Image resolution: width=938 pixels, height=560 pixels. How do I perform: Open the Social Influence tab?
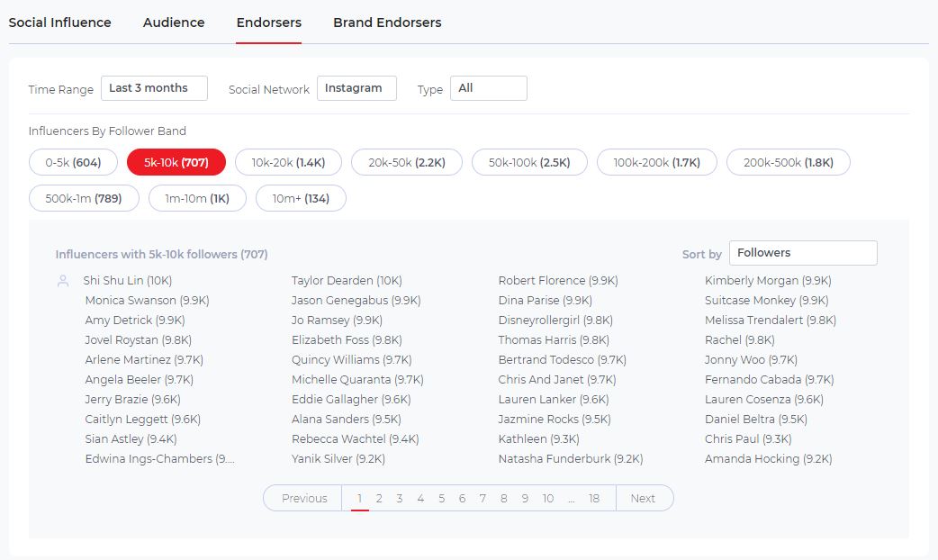pos(59,23)
